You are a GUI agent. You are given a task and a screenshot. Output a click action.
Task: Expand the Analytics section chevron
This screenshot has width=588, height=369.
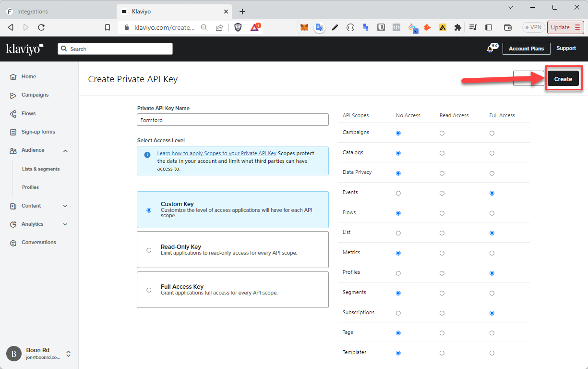pyautogui.click(x=65, y=224)
